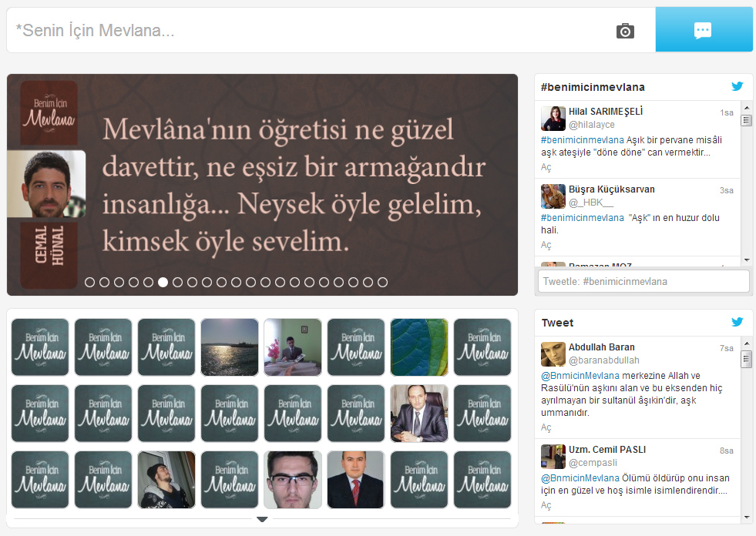Expand the photo grid with down arrow
This screenshot has height=536, width=756.
click(x=262, y=520)
